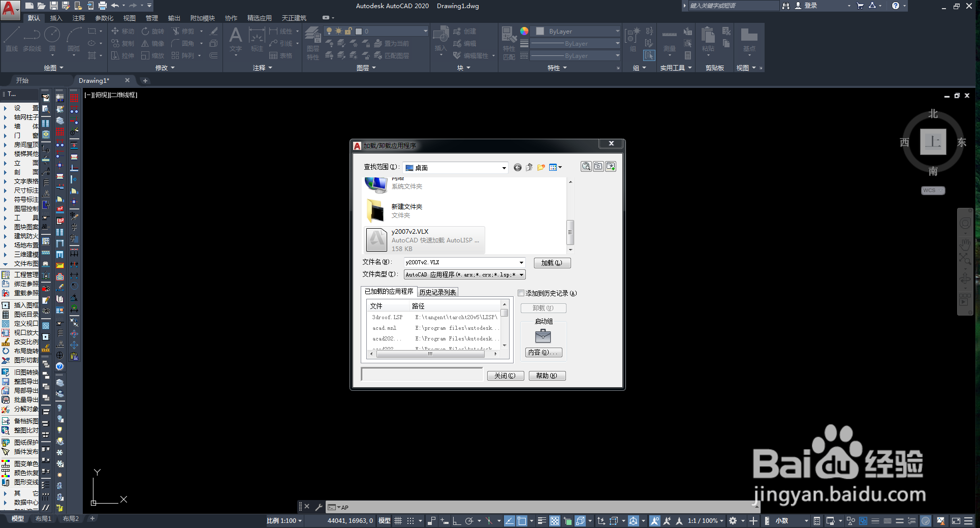The width and height of the screenshot is (980, 528).
Task: Click the Plot printer icon
Action: pyautogui.click(x=102, y=6)
